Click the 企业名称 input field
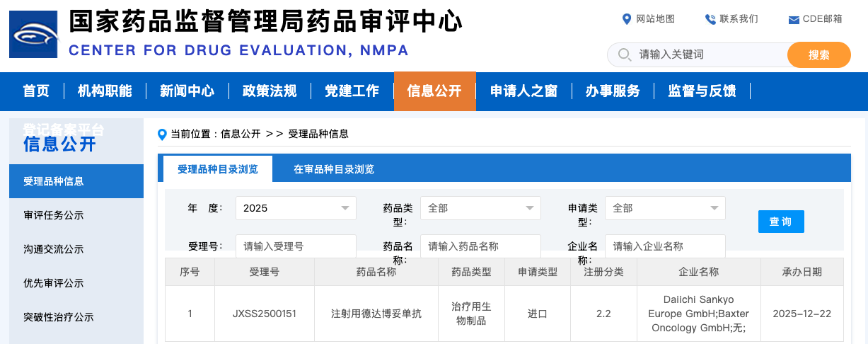This screenshot has width=868, height=344. 665,246
